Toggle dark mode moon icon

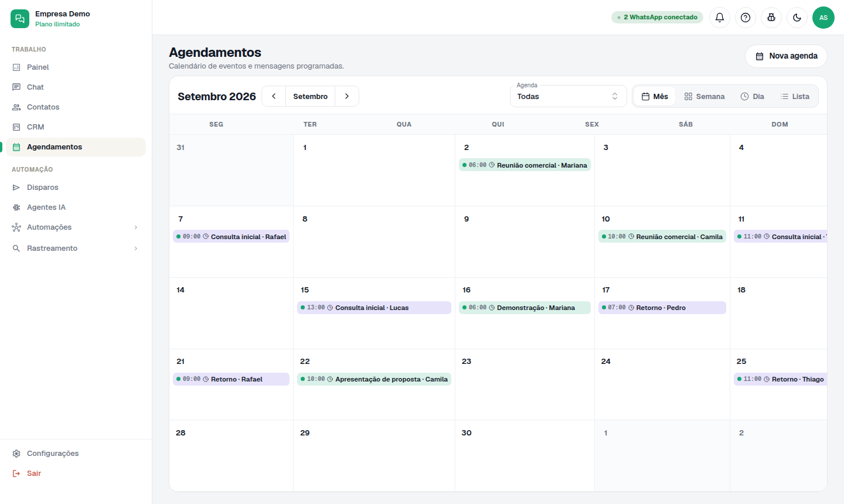(x=797, y=18)
